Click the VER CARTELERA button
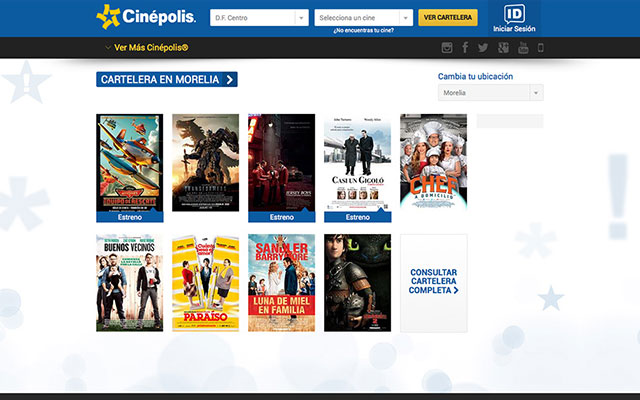The image size is (640, 400). pos(448,18)
